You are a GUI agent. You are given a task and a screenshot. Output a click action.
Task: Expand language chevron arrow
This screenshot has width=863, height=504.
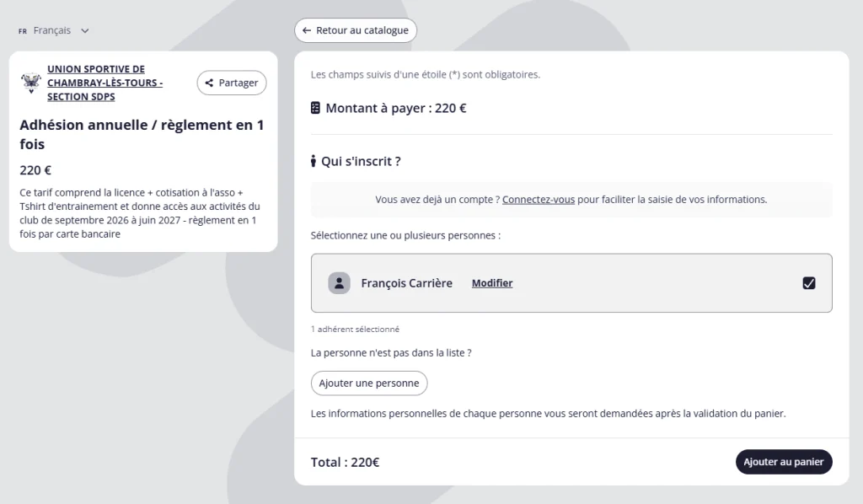(x=85, y=31)
